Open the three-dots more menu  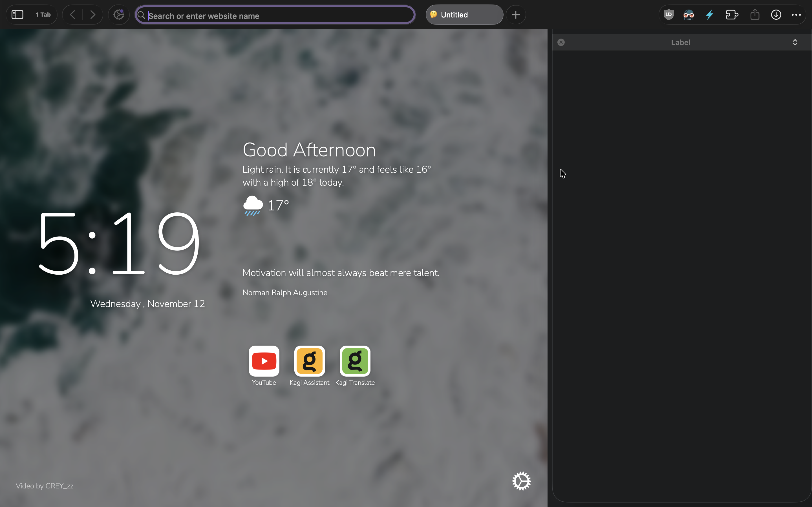point(796,15)
